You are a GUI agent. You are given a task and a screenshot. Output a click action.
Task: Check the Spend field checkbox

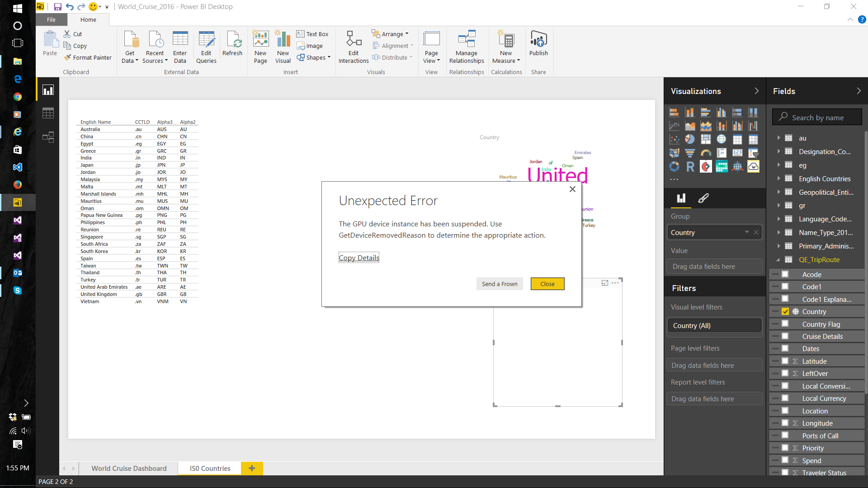pos(785,460)
